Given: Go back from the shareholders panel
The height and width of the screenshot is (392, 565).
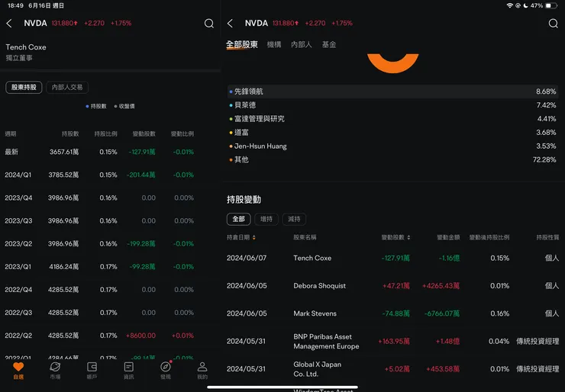Looking at the screenshot, I should (x=231, y=24).
